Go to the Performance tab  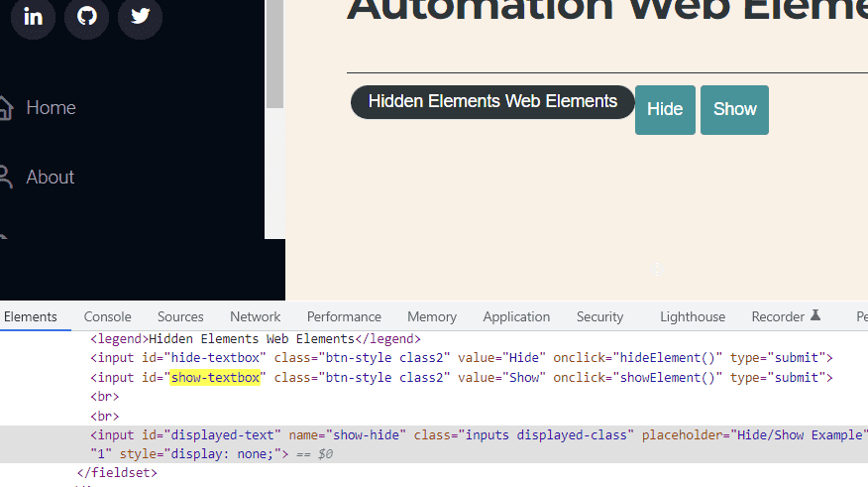point(344,316)
